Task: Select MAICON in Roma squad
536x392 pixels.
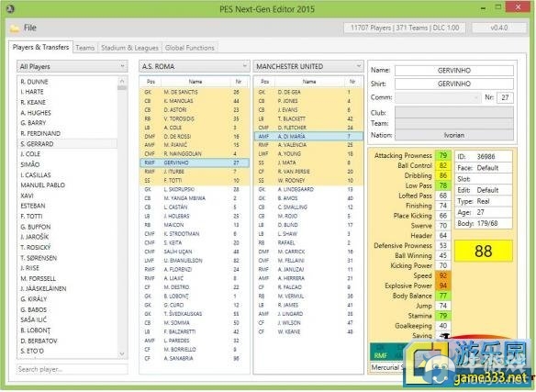Action: (x=195, y=225)
